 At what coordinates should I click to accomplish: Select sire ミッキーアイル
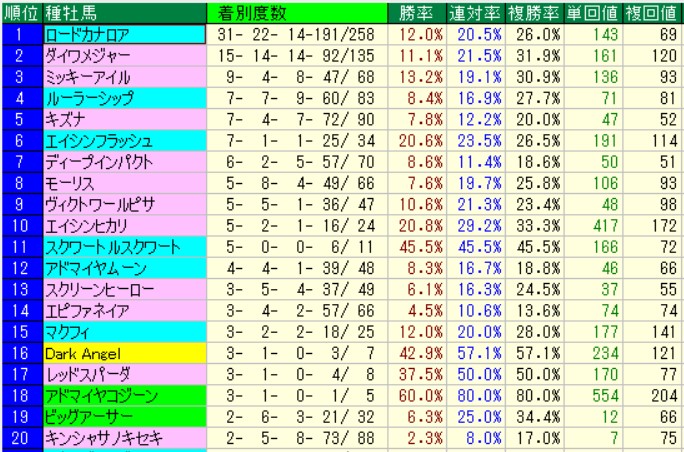click(x=125, y=77)
